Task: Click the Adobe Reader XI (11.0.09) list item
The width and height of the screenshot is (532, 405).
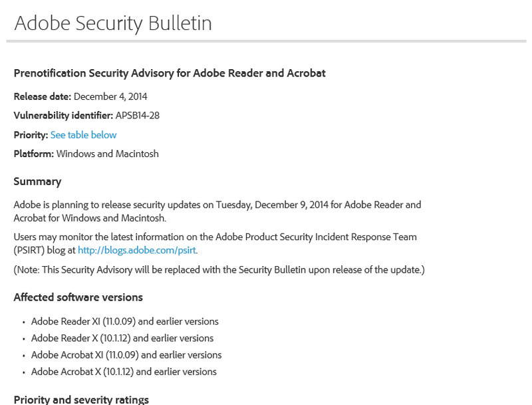Action: [125, 321]
